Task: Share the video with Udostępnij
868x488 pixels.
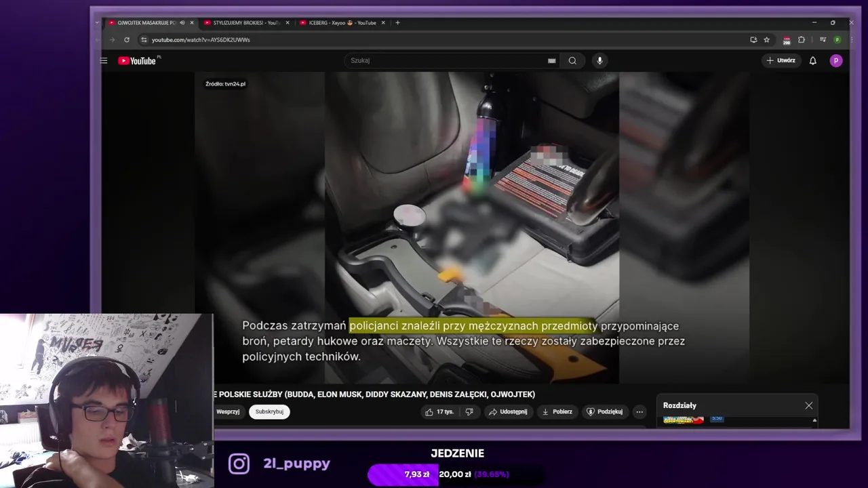Action: tap(508, 411)
